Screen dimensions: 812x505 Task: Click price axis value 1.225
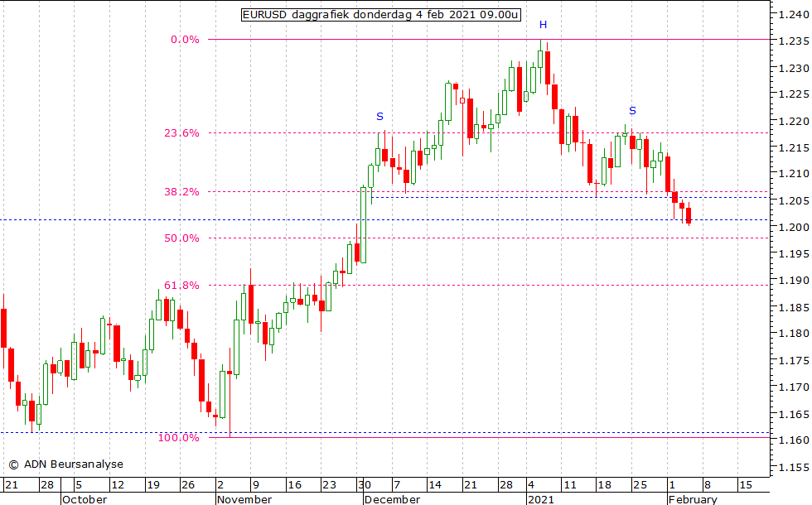pyautogui.click(x=795, y=94)
